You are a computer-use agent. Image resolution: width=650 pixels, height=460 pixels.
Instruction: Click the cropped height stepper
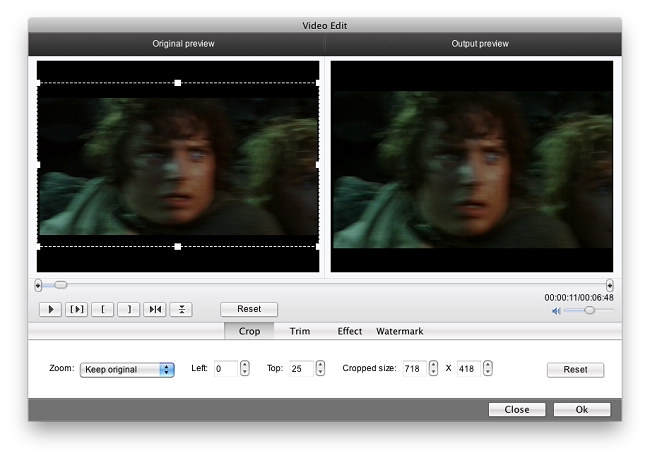488,368
